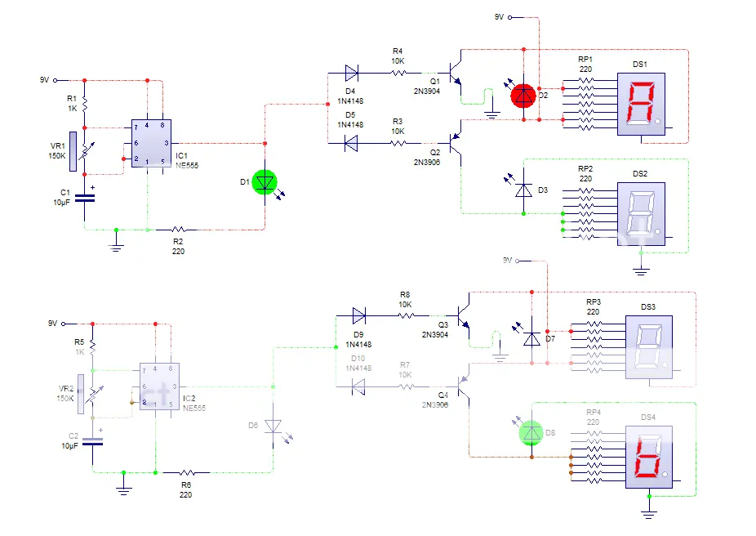Image resolution: width=756 pixels, height=536 pixels.
Task: Select the RP4 resistor pack
Action: coord(594,457)
